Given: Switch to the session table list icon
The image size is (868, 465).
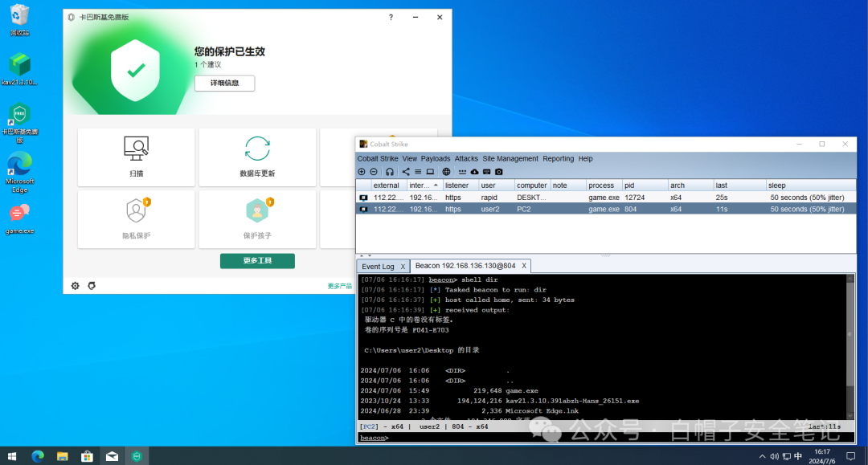Looking at the screenshot, I should click(x=418, y=172).
